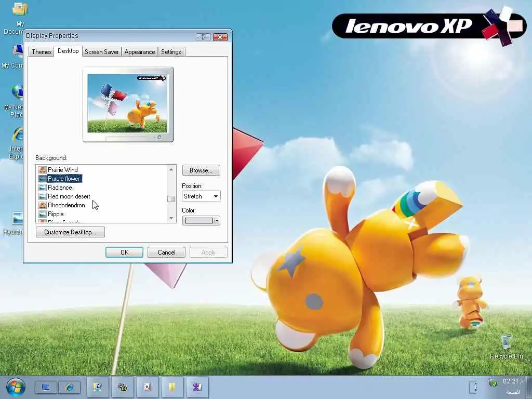This screenshot has height=399, width=532.
Task: Choose Purple flower background
Action: coord(64,179)
